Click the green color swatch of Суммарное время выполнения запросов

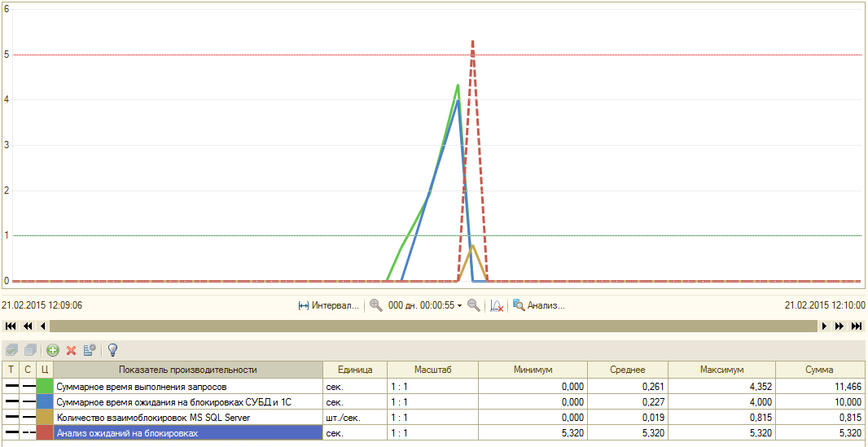click(44, 386)
